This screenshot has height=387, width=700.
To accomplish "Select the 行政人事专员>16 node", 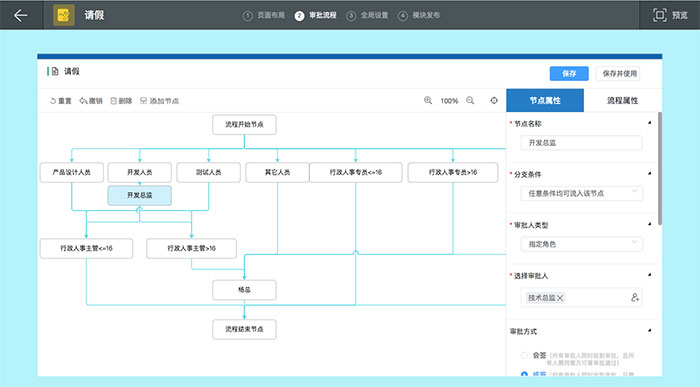I will tap(453, 172).
